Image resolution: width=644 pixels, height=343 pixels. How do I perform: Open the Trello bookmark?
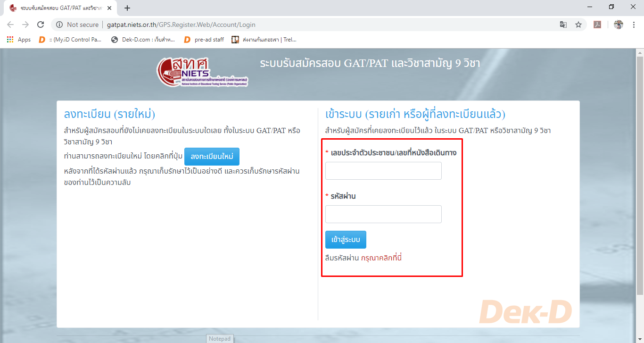pyautogui.click(x=264, y=40)
